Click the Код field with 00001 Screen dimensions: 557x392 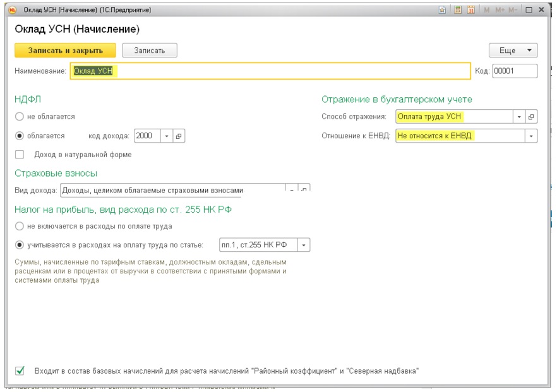click(x=515, y=71)
